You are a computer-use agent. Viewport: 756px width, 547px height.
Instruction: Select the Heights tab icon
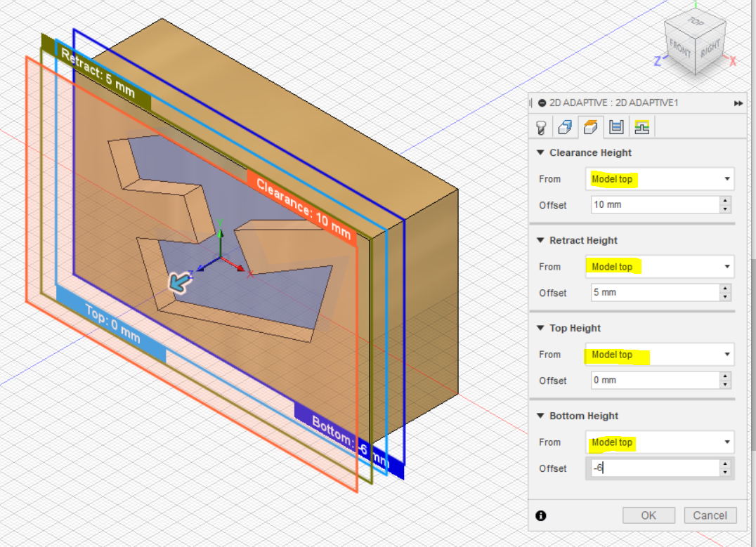tap(591, 127)
